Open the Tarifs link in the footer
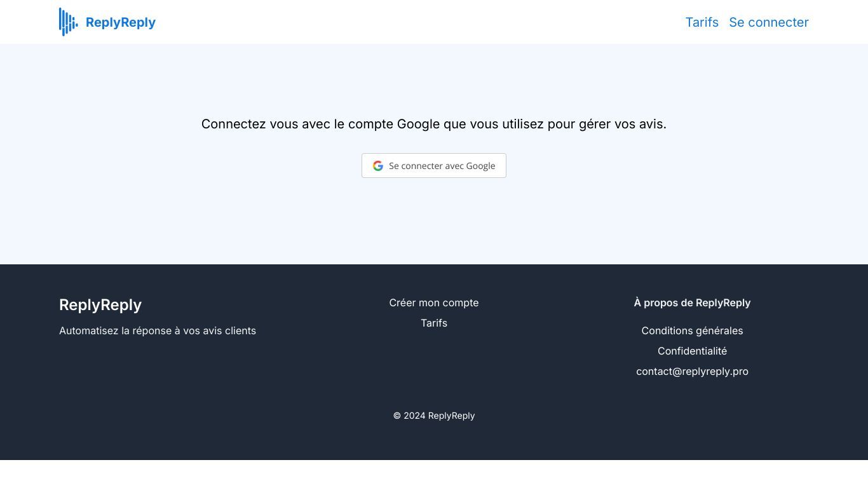 (434, 323)
